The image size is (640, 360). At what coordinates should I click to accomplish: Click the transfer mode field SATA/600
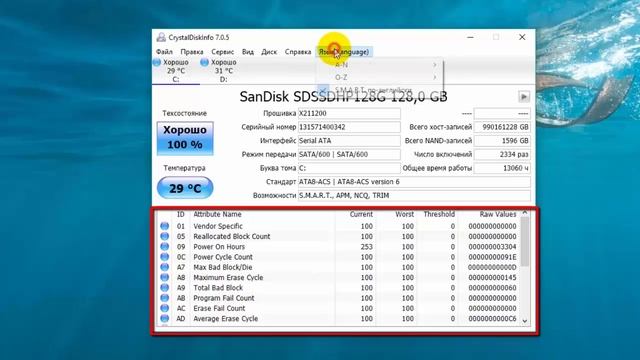coord(349,154)
